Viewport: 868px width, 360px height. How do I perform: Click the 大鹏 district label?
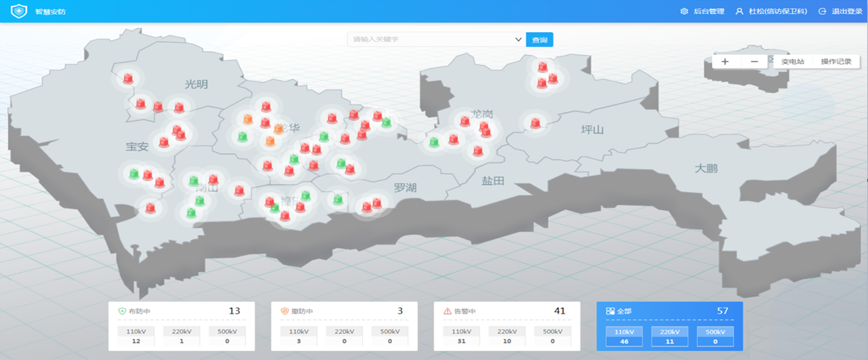tap(706, 168)
